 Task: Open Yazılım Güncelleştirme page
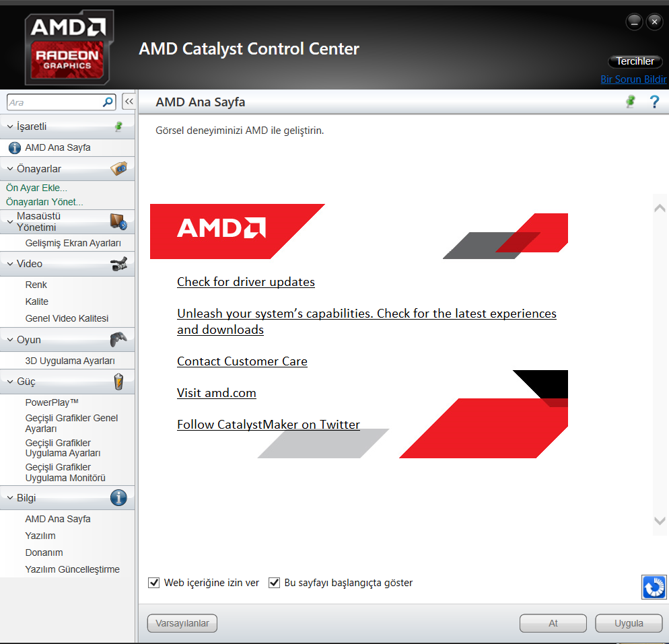[x=72, y=569]
